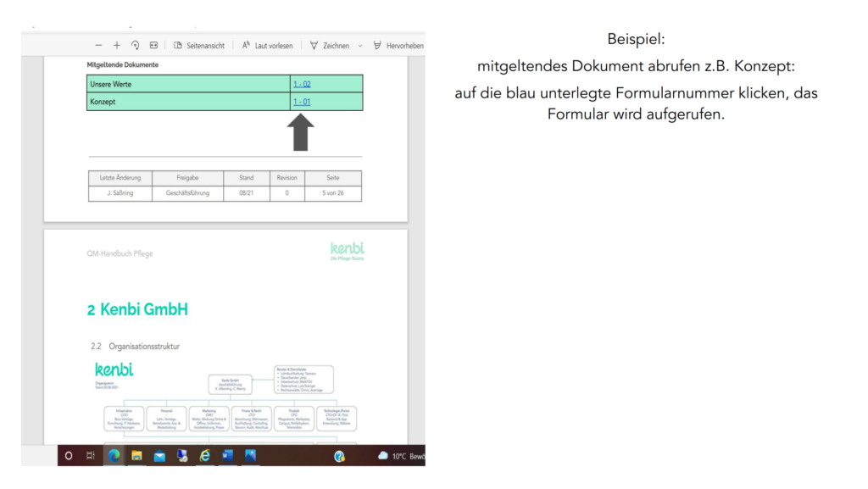Open Seitenansicht page view
868x489 pixels.
coord(199,46)
